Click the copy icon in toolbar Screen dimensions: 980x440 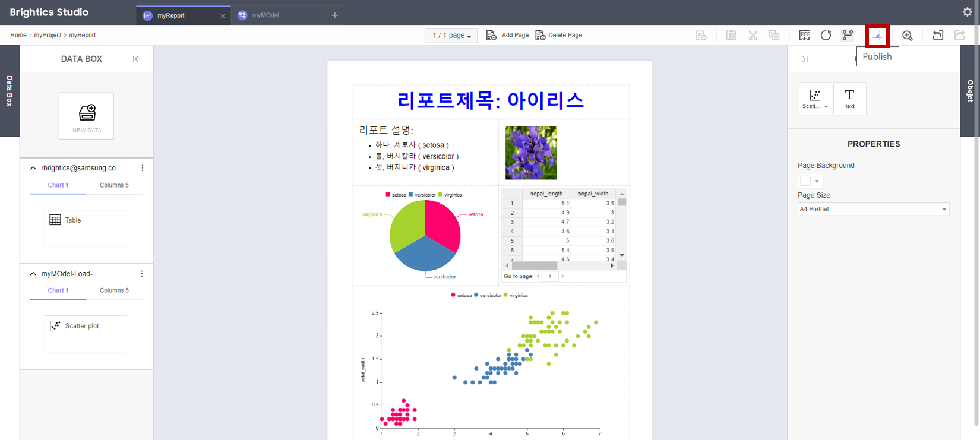pos(774,36)
